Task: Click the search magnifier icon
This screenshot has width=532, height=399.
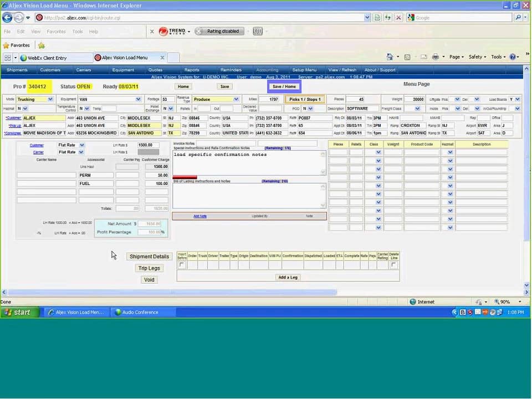Action: (x=518, y=18)
